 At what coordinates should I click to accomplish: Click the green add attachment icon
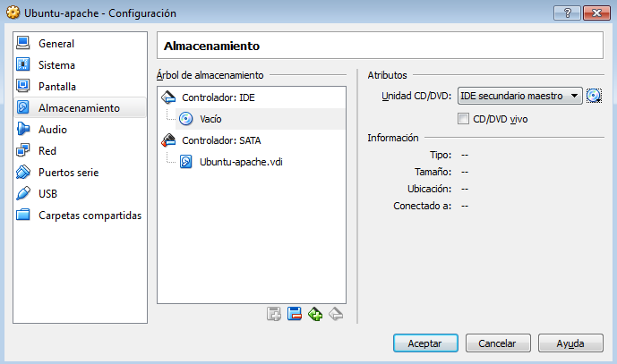(315, 314)
